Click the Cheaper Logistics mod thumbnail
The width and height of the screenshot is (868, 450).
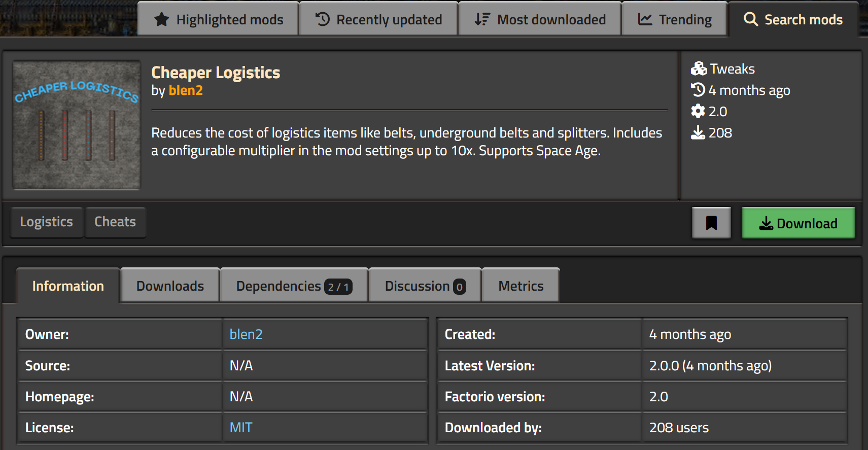(x=77, y=125)
